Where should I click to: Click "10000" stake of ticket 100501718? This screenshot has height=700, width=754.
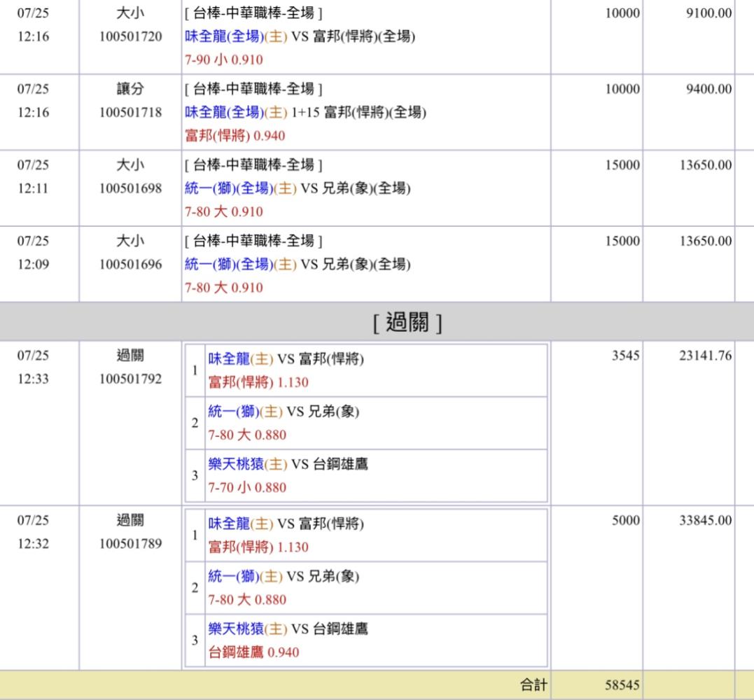(x=622, y=89)
